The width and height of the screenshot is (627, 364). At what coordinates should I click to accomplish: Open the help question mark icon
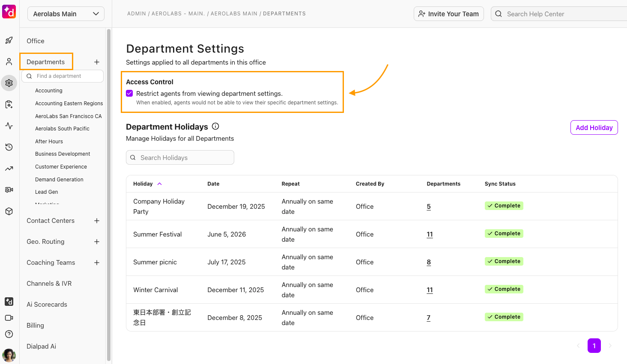click(9, 334)
